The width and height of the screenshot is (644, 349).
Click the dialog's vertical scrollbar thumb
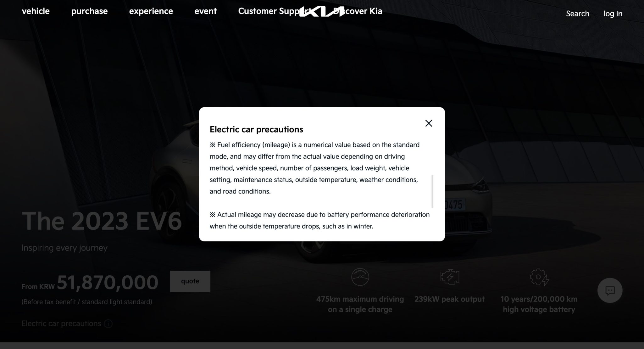click(432, 191)
